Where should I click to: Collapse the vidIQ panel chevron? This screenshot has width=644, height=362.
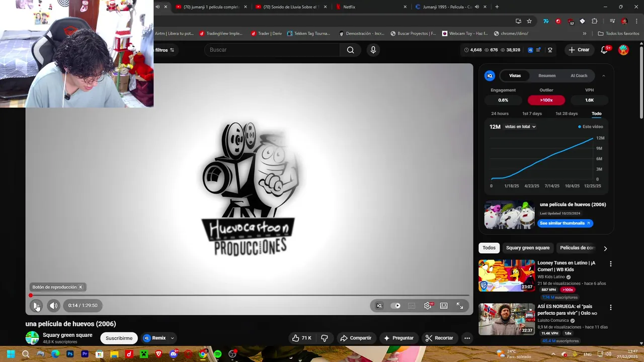pyautogui.click(x=604, y=75)
